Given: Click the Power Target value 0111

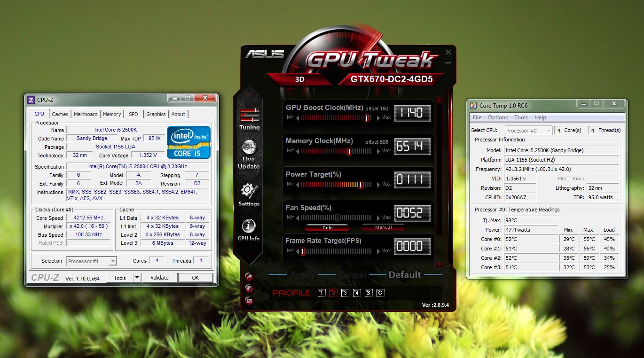Looking at the screenshot, I should coord(412,179).
